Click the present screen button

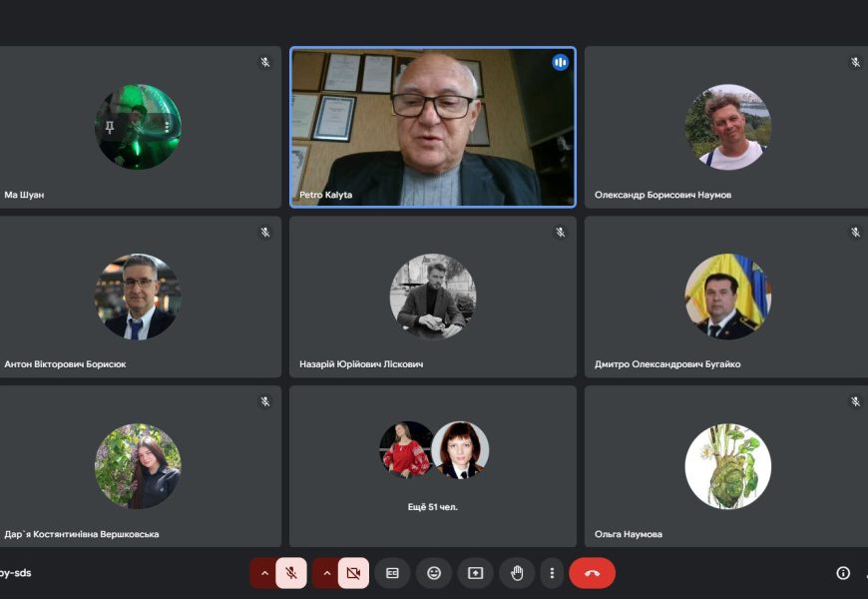476,573
